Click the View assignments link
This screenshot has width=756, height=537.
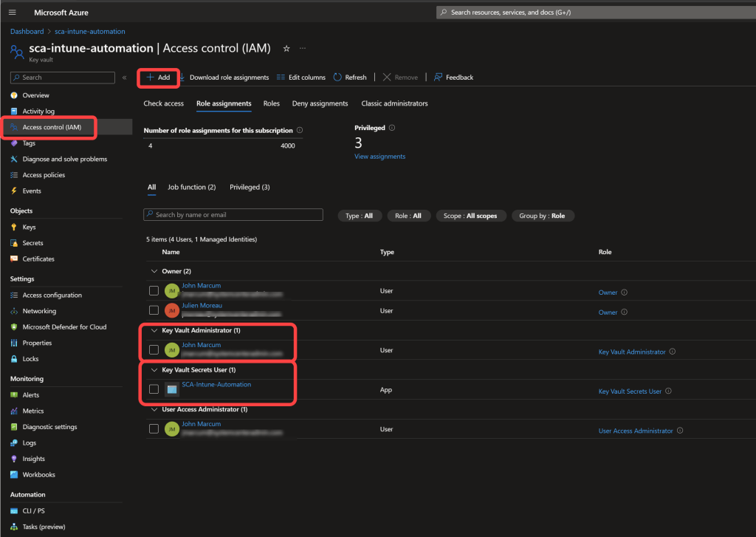(379, 157)
